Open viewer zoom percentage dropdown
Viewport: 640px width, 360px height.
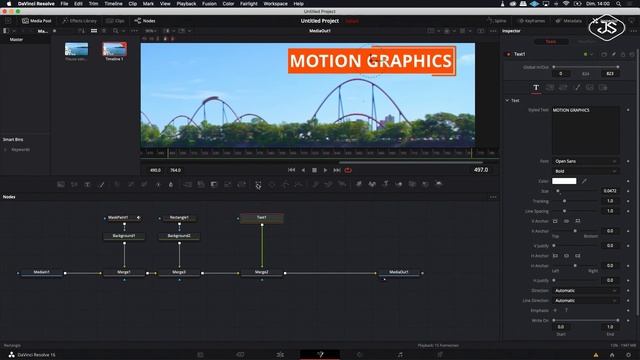tap(151, 31)
